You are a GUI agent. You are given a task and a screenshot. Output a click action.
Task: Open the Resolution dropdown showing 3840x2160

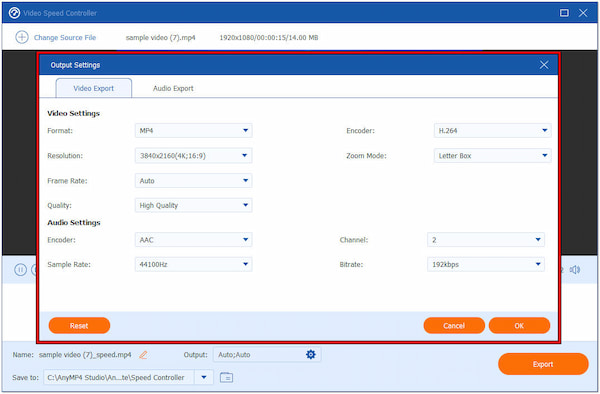194,156
